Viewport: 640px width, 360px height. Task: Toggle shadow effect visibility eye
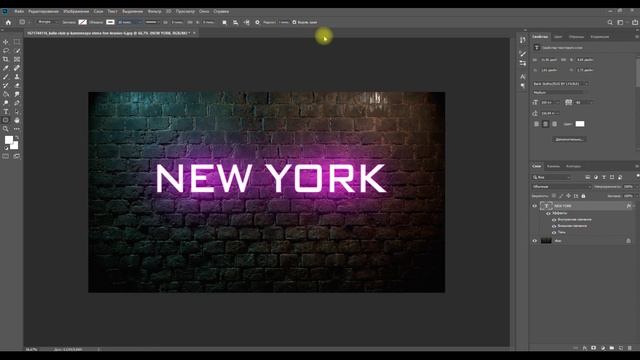click(554, 232)
